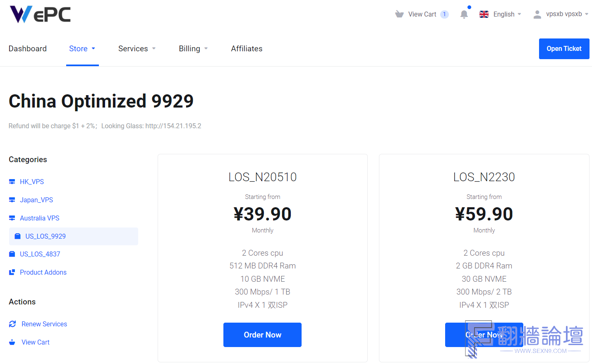Expand the Store menu dropdown
This screenshot has height=364, width=592.
[x=82, y=49]
